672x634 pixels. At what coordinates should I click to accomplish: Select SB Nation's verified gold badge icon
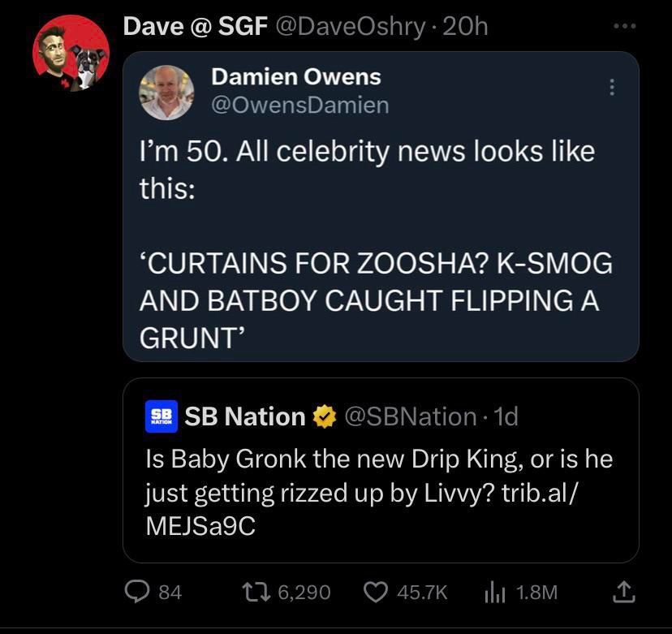pos(324,416)
